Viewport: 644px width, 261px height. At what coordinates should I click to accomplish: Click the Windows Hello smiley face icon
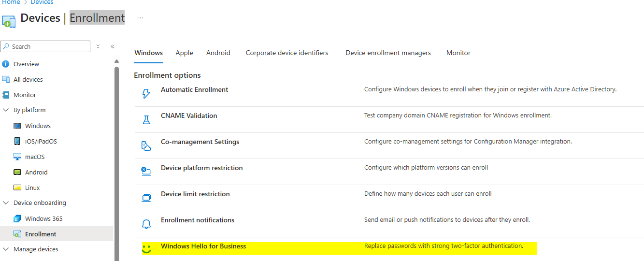point(146,249)
